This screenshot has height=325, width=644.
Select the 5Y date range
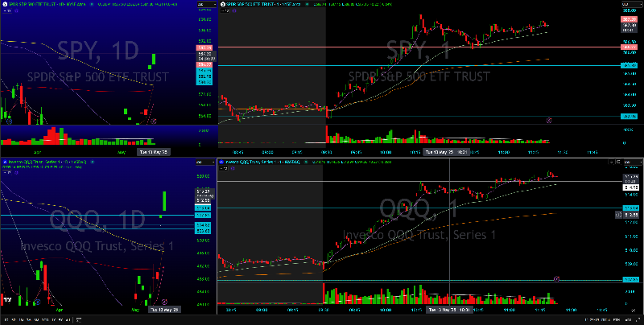[60, 319]
